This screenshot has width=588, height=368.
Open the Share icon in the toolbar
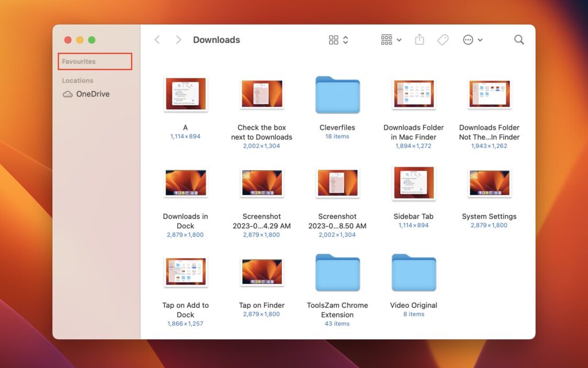coord(419,40)
